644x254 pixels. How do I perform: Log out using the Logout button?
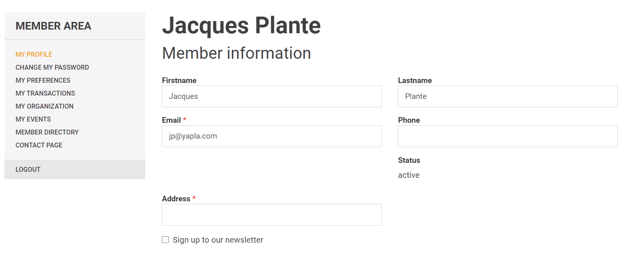pos(28,169)
